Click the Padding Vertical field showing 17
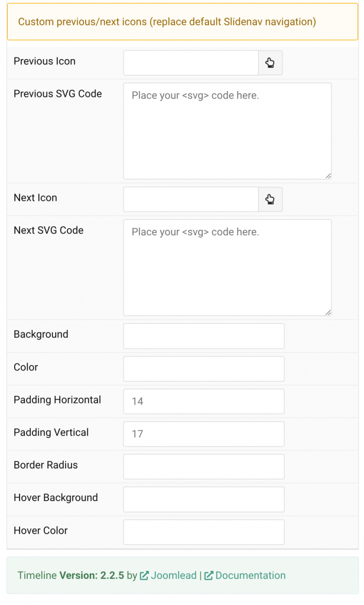364x605 pixels. pyautogui.click(x=203, y=434)
